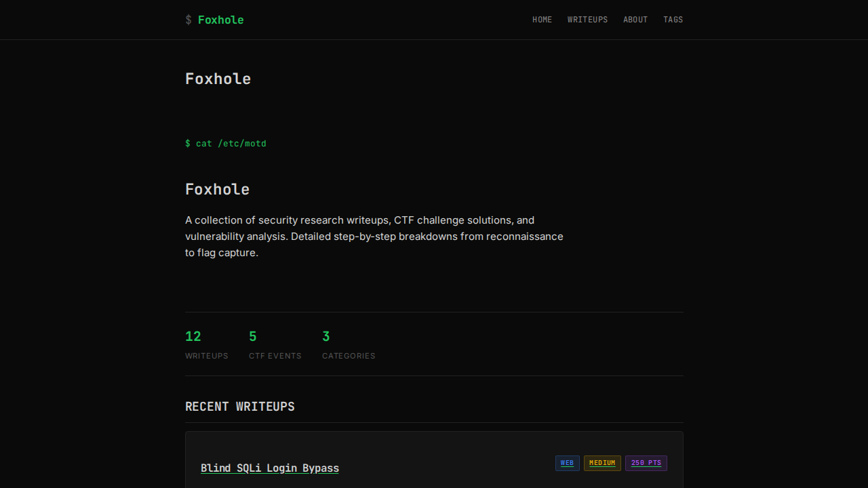Click the cat /etc/motd command text
868x488 pixels.
point(231,143)
